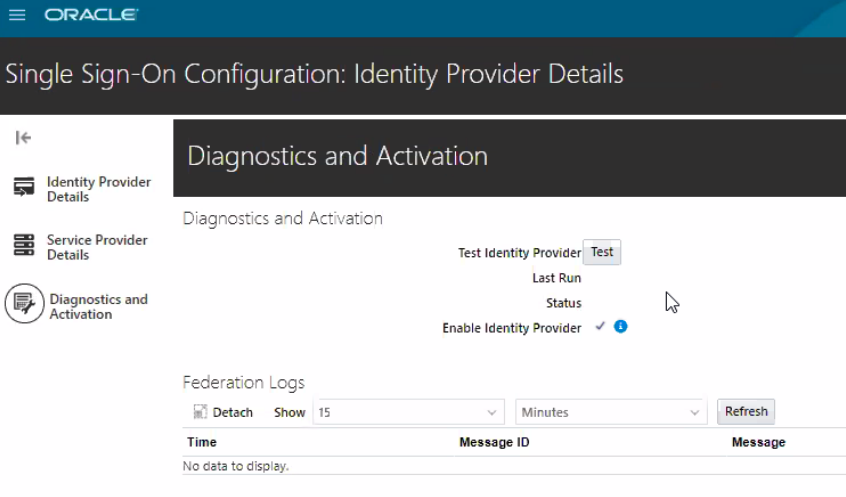Image resolution: width=846 pixels, height=497 pixels.
Task: Click the blue info icon
Action: pyautogui.click(x=620, y=327)
